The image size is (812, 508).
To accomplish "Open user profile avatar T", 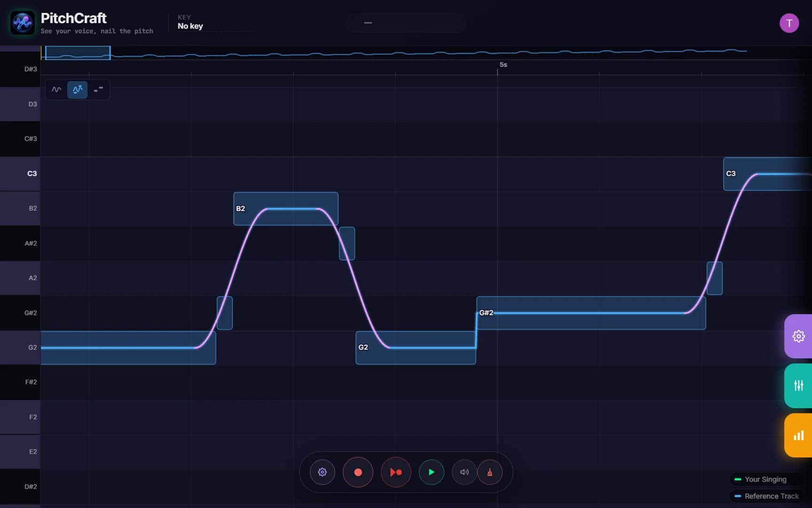I will (x=789, y=23).
